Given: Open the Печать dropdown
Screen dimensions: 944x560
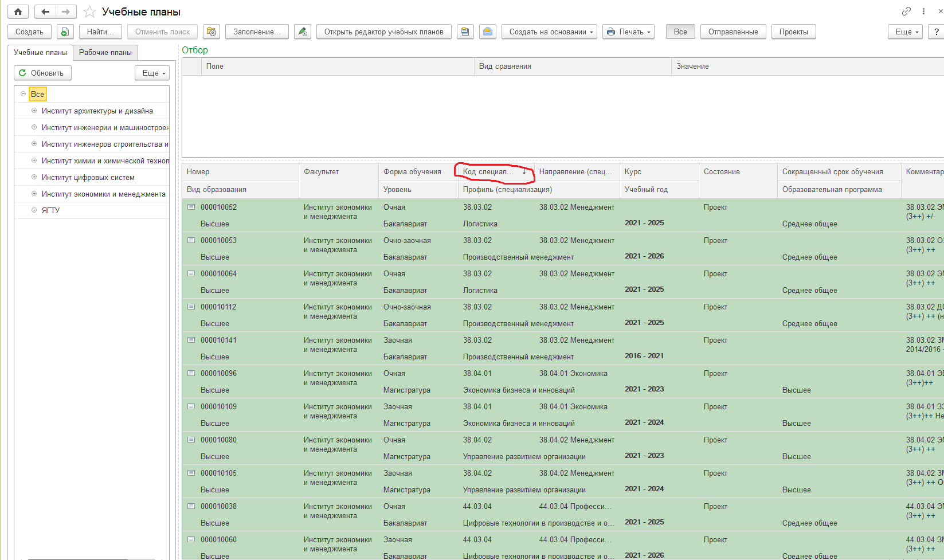Looking at the screenshot, I should click(628, 32).
